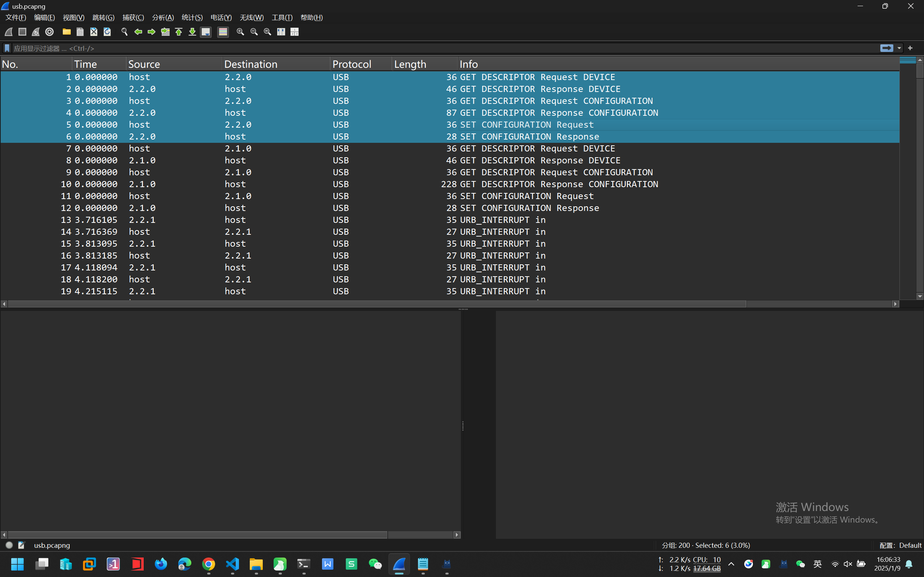Open the capture options gear icon

(49, 32)
